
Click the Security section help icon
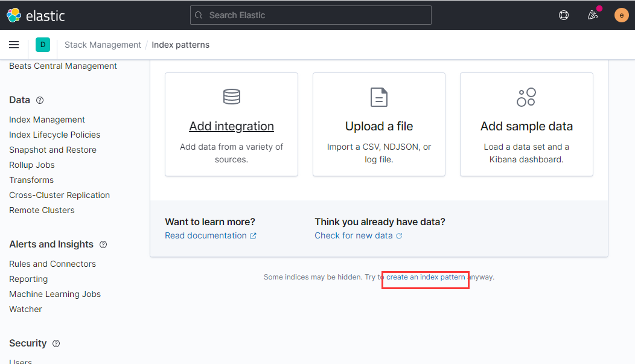click(56, 343)
